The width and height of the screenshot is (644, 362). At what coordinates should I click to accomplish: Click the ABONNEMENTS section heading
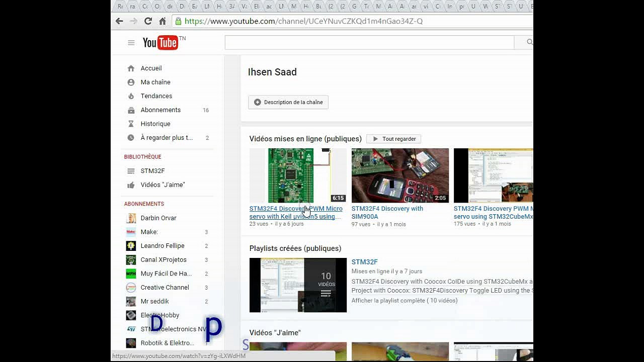click(144, 204)
